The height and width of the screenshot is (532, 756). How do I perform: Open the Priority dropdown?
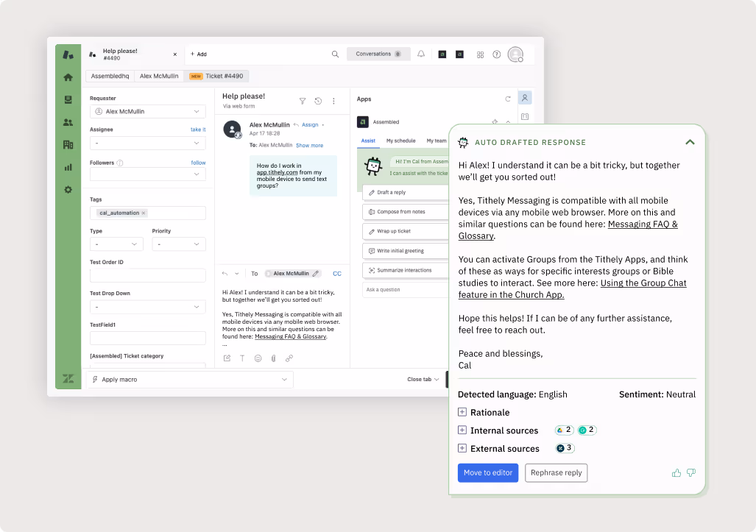click(179, 244)
